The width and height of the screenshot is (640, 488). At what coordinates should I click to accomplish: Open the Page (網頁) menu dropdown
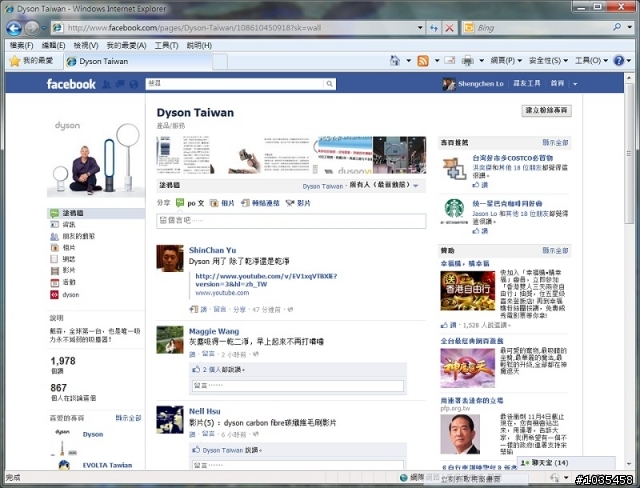click(x=506, y=60)
